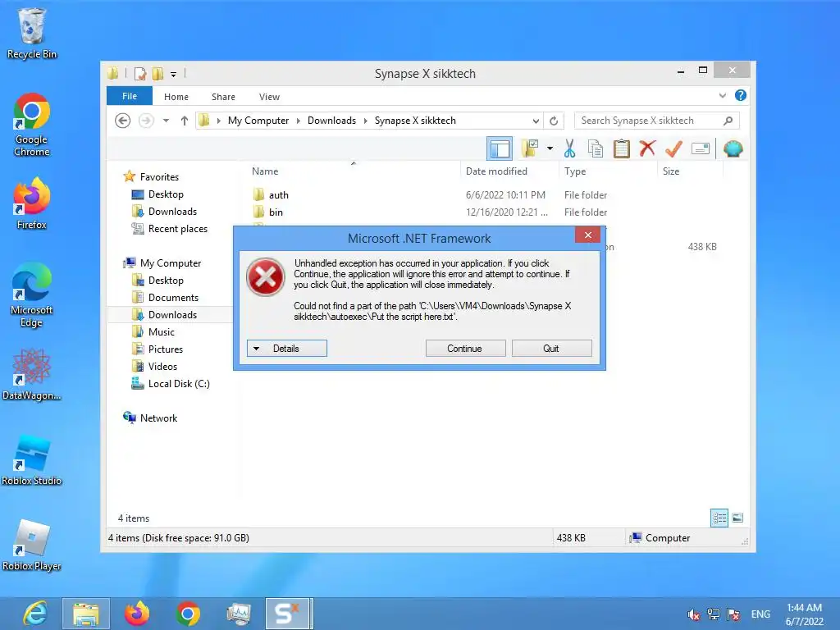Screen dimensions: 840x630
Task: Open the Home ribbon tab
Action: click(x=176, y=97)
